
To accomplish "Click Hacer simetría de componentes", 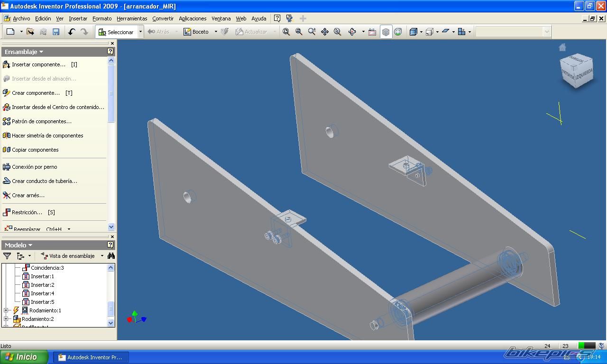I will [43, 136].
